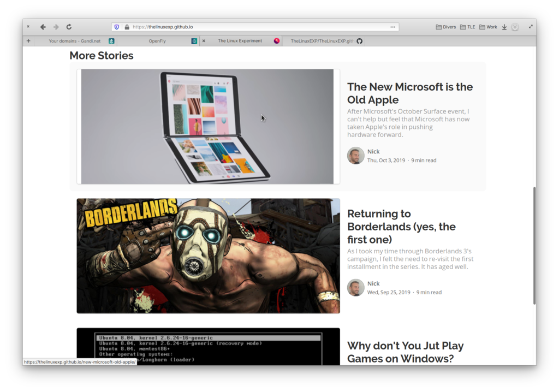Open the downloads arrow icon

504,27
